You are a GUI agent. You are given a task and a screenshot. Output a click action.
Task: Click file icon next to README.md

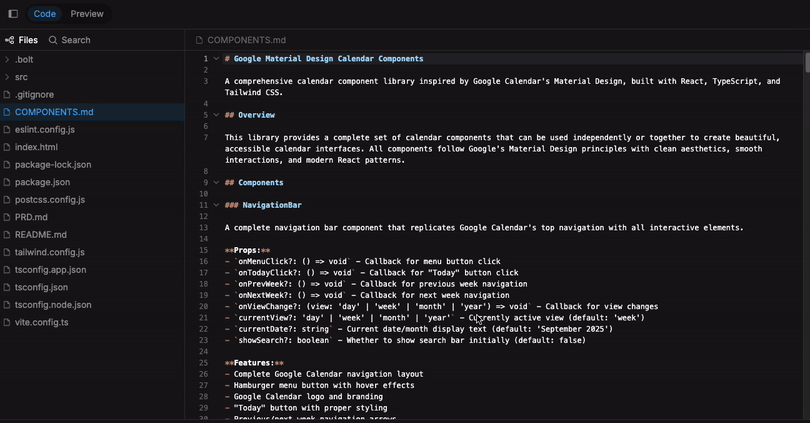(x=7, y=235)
